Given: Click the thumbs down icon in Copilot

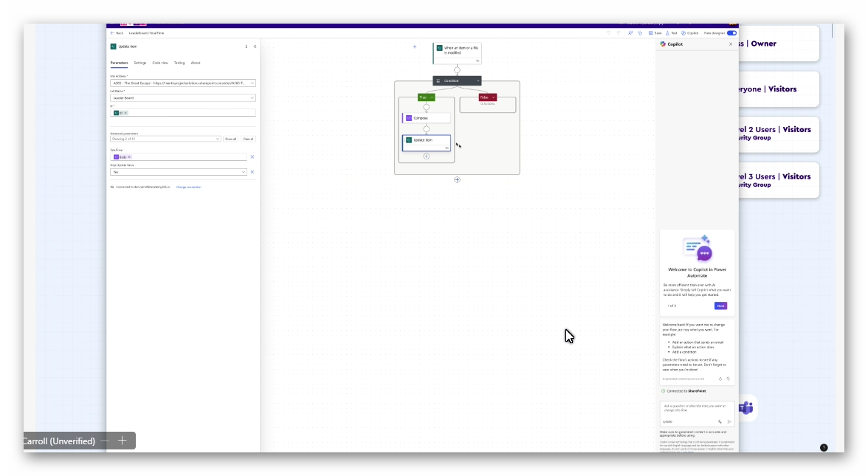Looking at the screenshot, I should [x=728, y=379].
